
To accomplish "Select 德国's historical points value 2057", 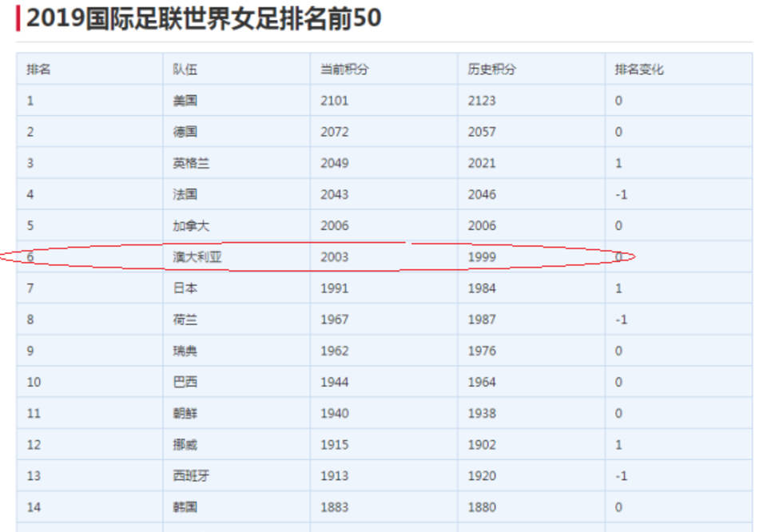I will 482,132.
